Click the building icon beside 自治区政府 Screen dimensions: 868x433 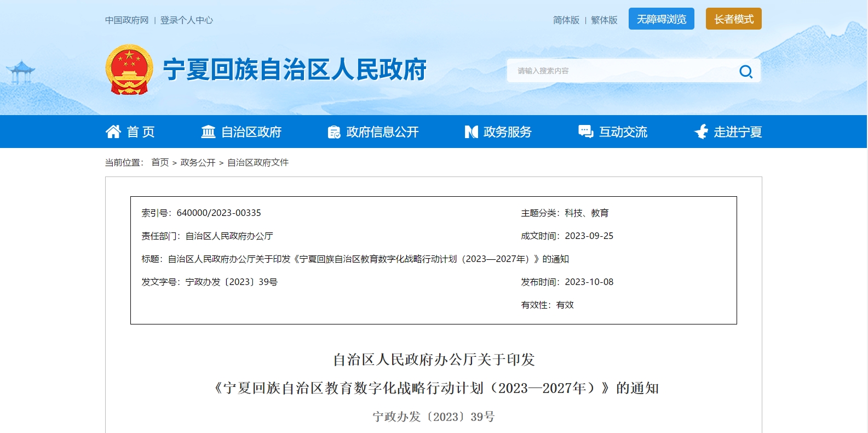coord(208,132)
